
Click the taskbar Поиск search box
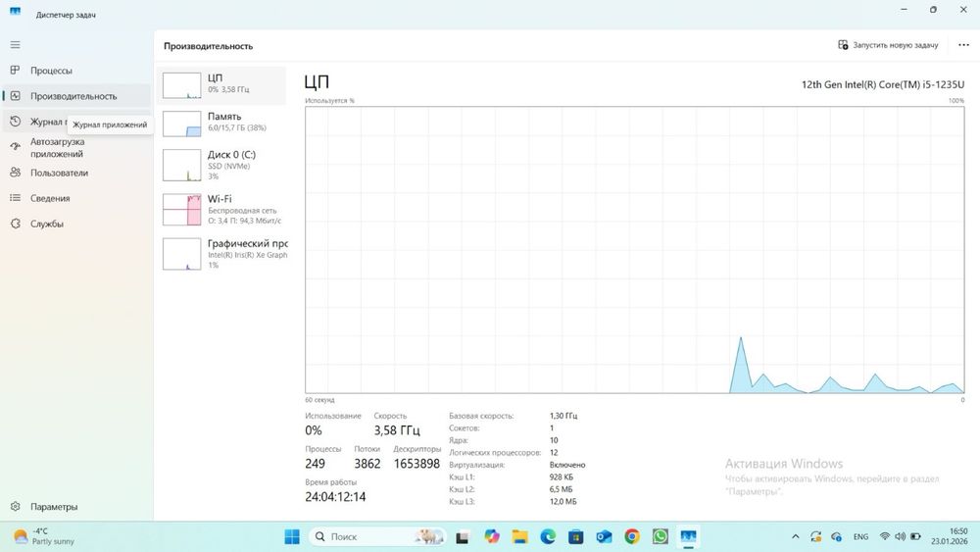tap(377, 536)
